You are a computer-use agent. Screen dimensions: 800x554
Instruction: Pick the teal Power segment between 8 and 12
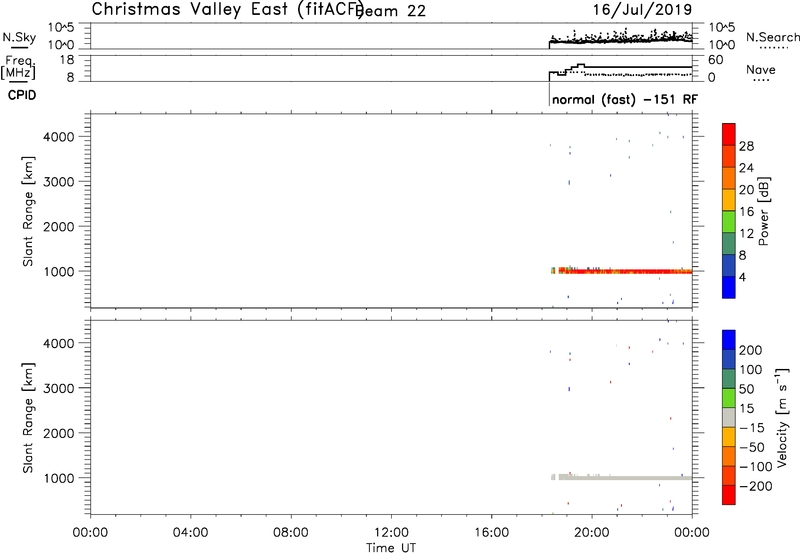[729, 244]
